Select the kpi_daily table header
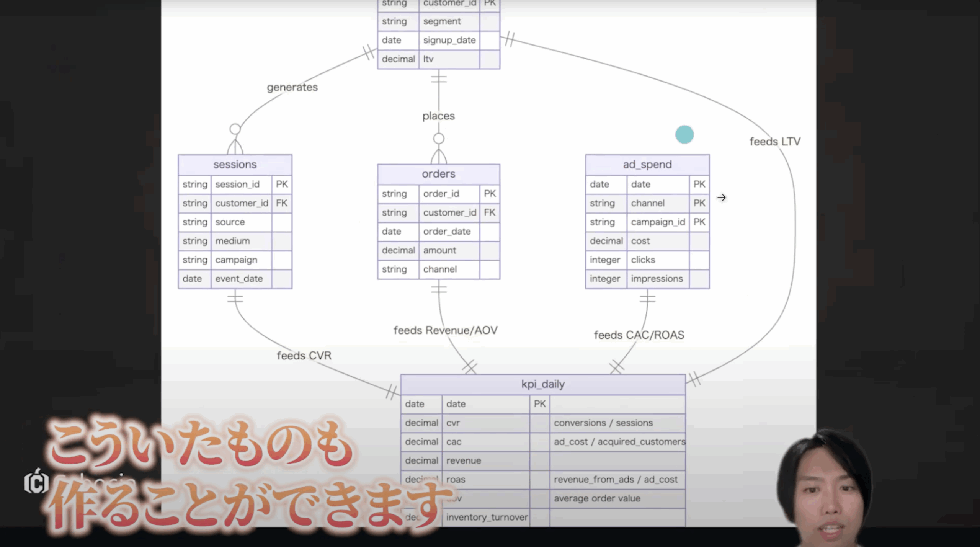Image resolution: width=980 pixels, height=547 pixels. [543, 384]
